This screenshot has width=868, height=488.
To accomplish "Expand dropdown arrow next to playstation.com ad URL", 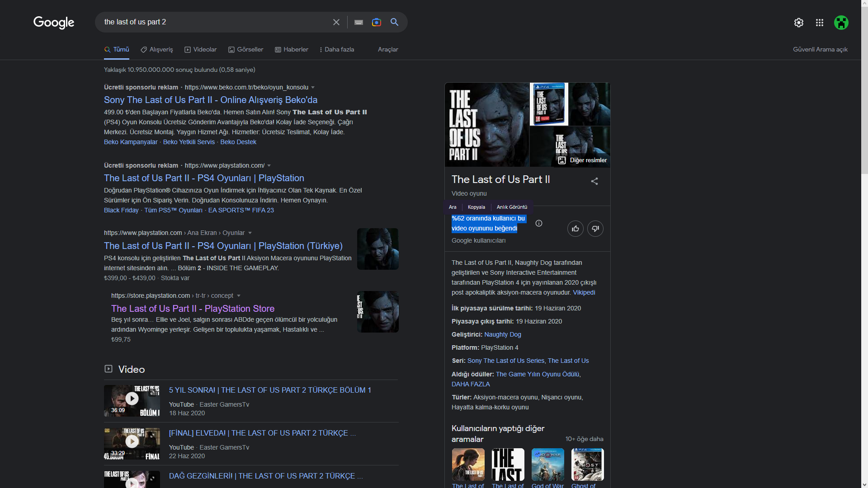I will pyautogui.click(x=269, y=166).
